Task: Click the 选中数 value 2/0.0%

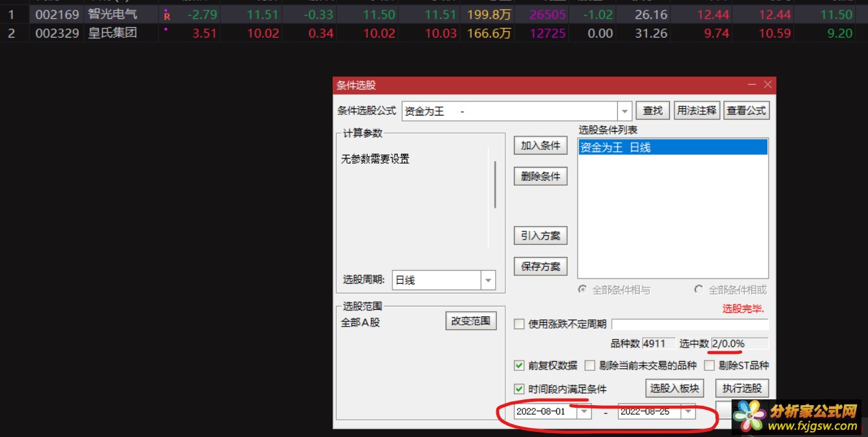Action: [x=740, y=343]
